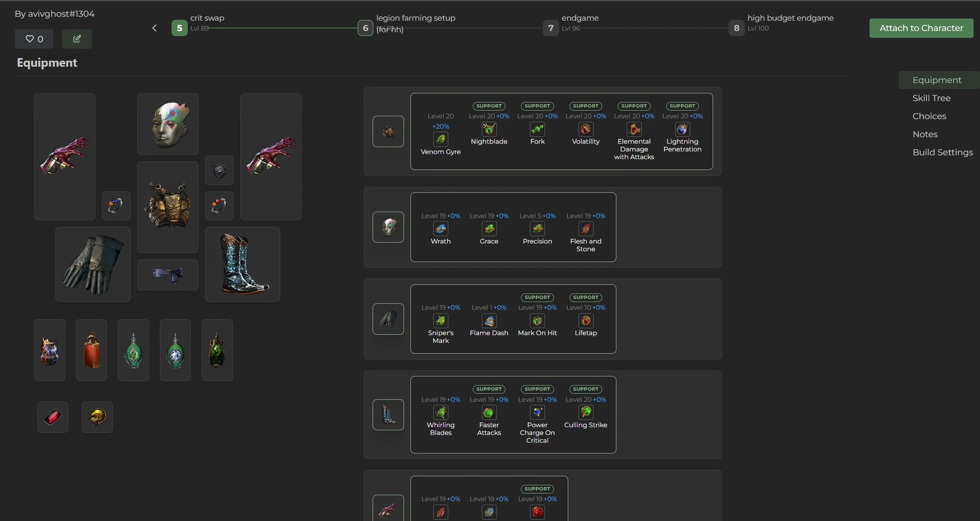Click the Attach to Character button
This screenshot has width=980, height=521.
tap(921, 28)
